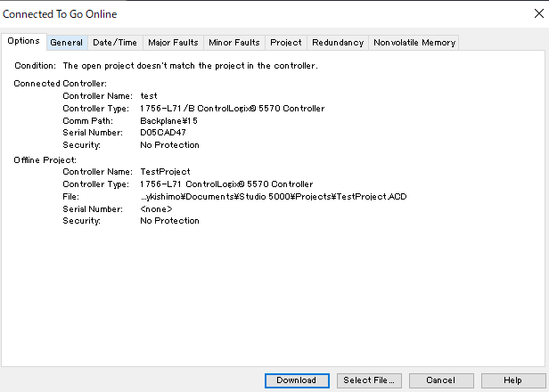Click the connected controller name 'test'
This screenshot has height=392, width=549.
click(x=149, y=95)
